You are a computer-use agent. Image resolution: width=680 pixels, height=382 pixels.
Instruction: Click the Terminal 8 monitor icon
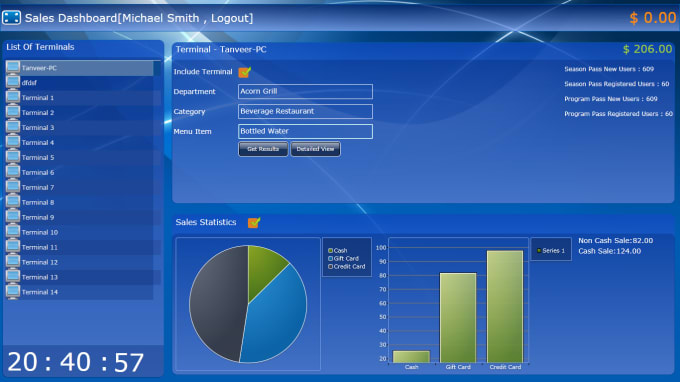(x=13, y=202)
